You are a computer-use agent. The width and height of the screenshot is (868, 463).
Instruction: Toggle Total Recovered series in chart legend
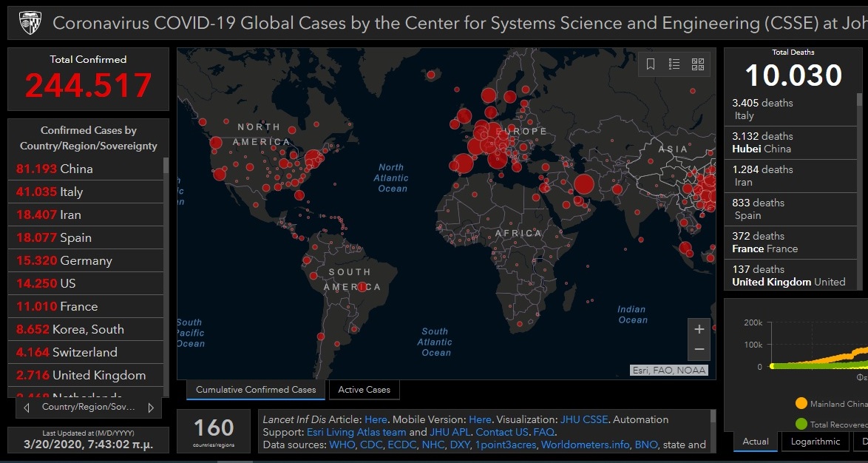[x=801, y=425]
